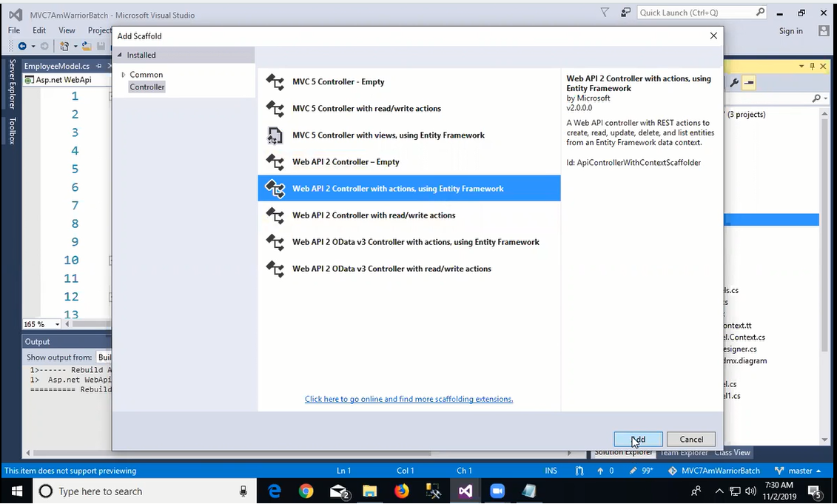Open Solution Explorer search options dropdown
837x504 pixels.
pos(825,98)
